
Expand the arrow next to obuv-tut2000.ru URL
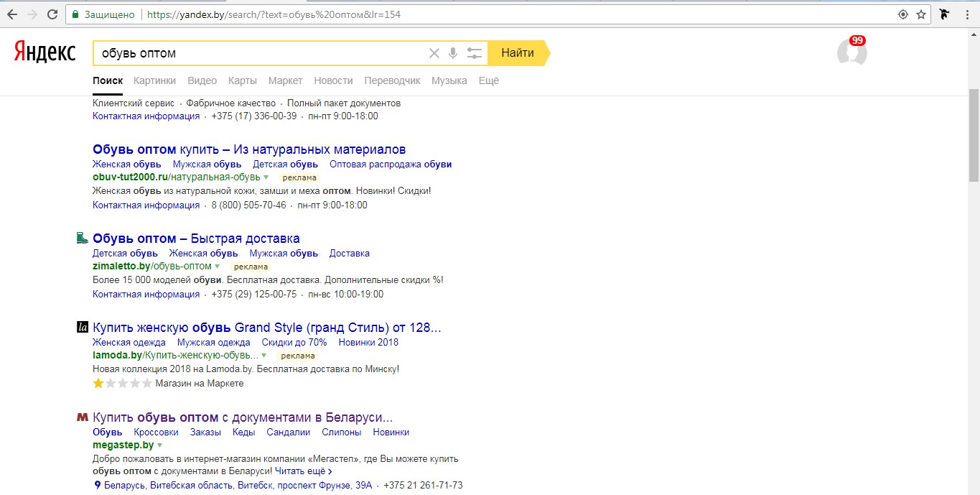click(266, 177)
